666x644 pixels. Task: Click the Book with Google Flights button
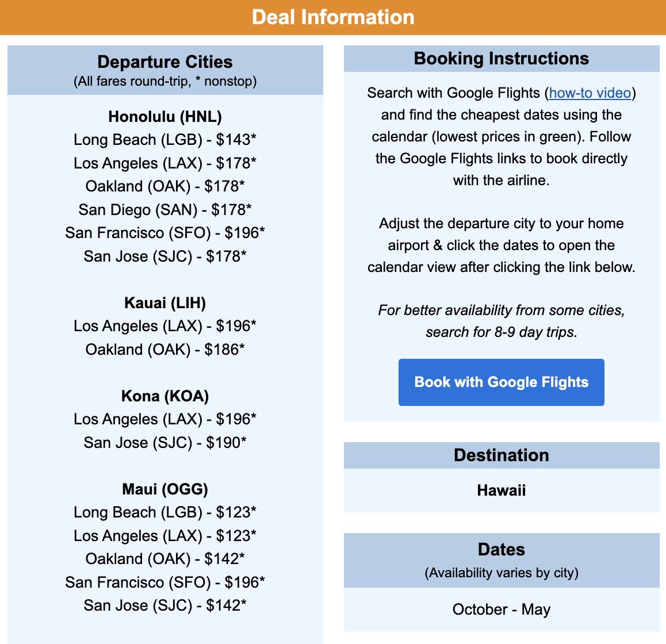click(501, 382)
